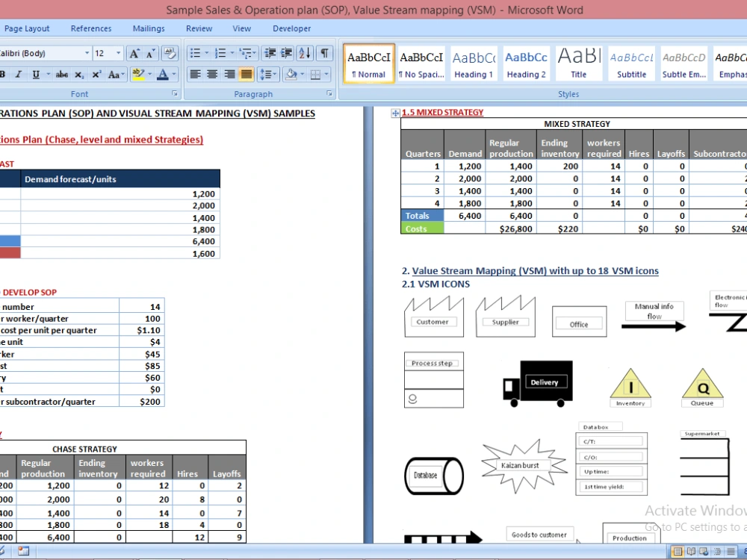The width and height of the screenshot is (747, 560).
Task: Toggle underline formatting
Action: 36,74
